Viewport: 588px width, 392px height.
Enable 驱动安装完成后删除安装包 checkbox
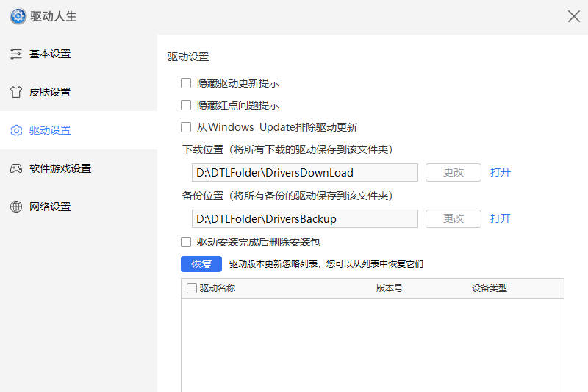tap(186, 242)
